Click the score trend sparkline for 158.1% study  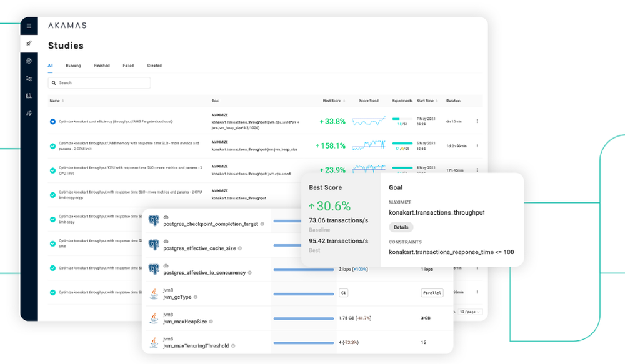coord(369,145)
